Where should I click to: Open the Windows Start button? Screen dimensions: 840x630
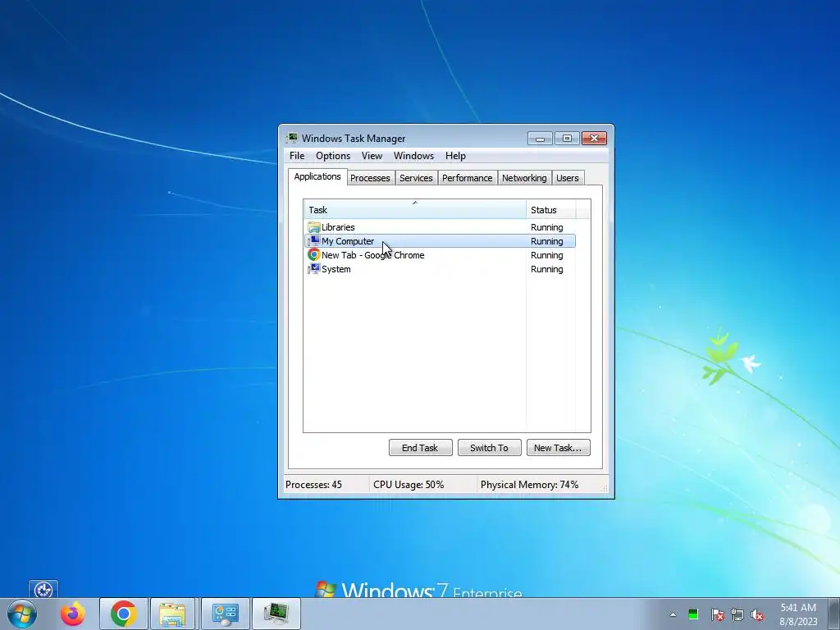click(x=22, y=614)
